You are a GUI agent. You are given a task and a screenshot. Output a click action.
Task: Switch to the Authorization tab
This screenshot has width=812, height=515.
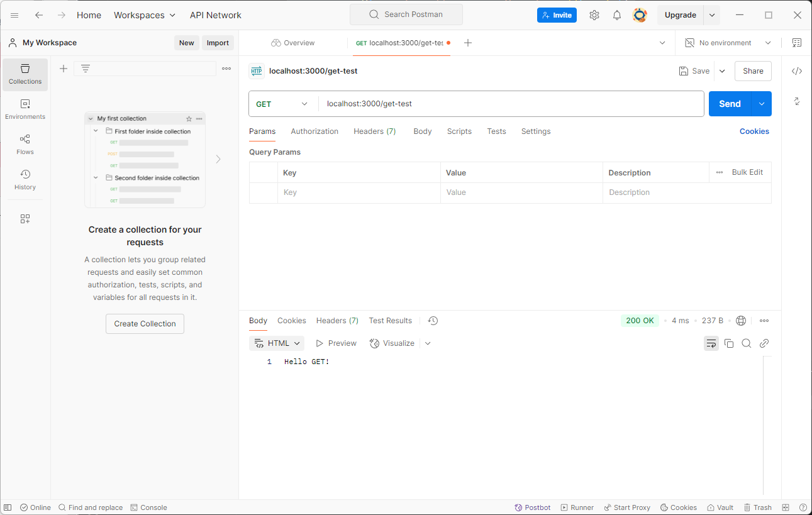[x=314, y=131]
